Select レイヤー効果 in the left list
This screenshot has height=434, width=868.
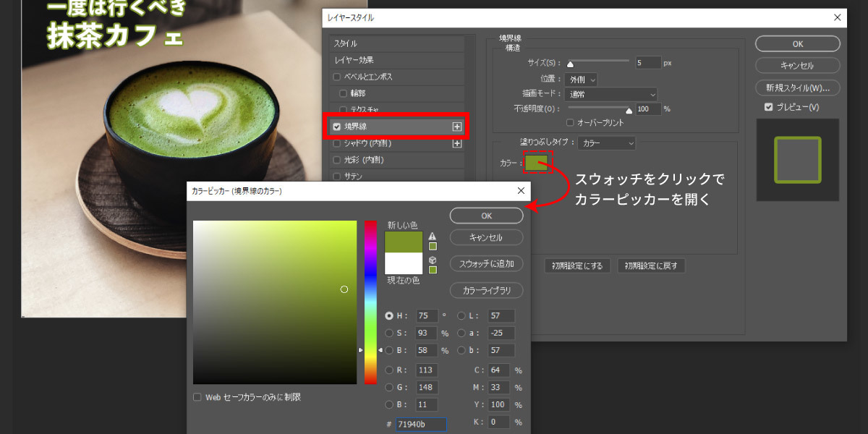(396, 60)
